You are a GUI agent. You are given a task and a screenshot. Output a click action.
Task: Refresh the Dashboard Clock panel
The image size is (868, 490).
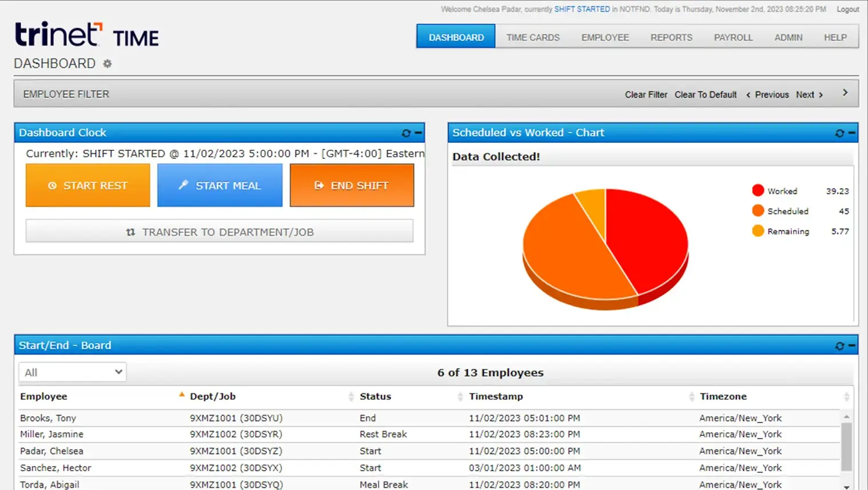point(405,133)
